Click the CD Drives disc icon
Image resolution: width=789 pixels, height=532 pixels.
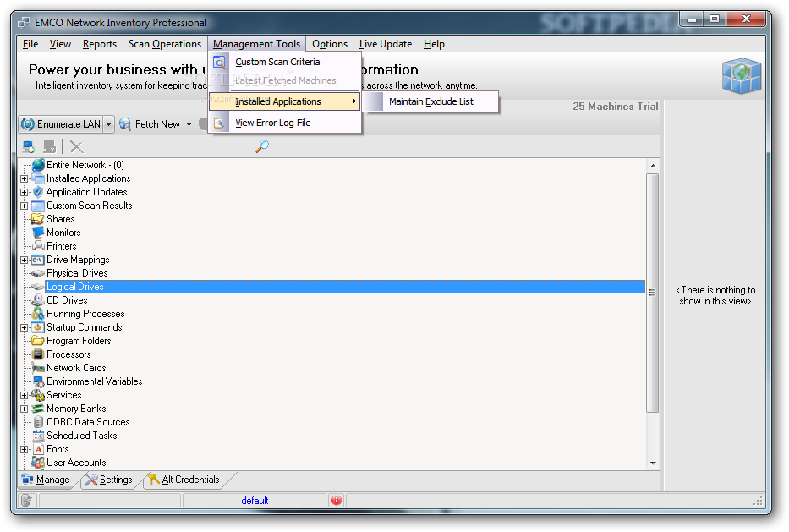click(38, 300)
